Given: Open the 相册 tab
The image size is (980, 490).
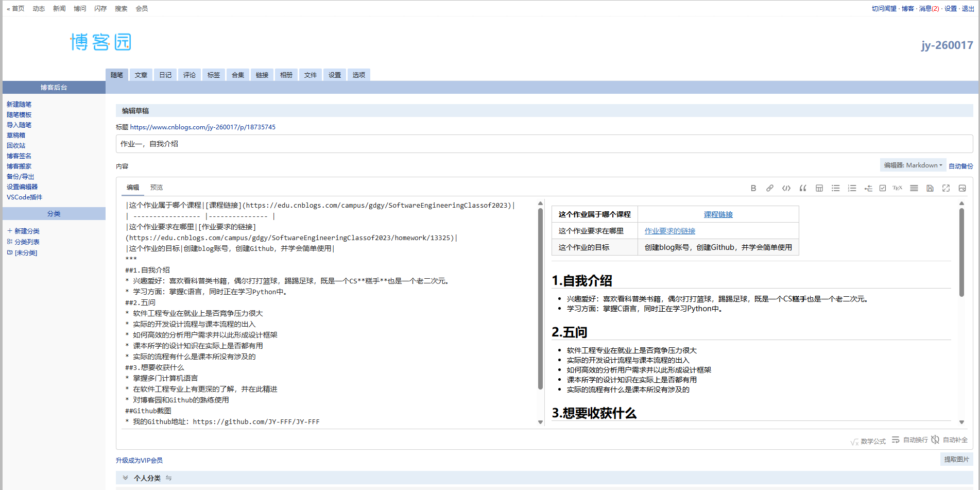Looking at the screenshot, I should point(286,75).
